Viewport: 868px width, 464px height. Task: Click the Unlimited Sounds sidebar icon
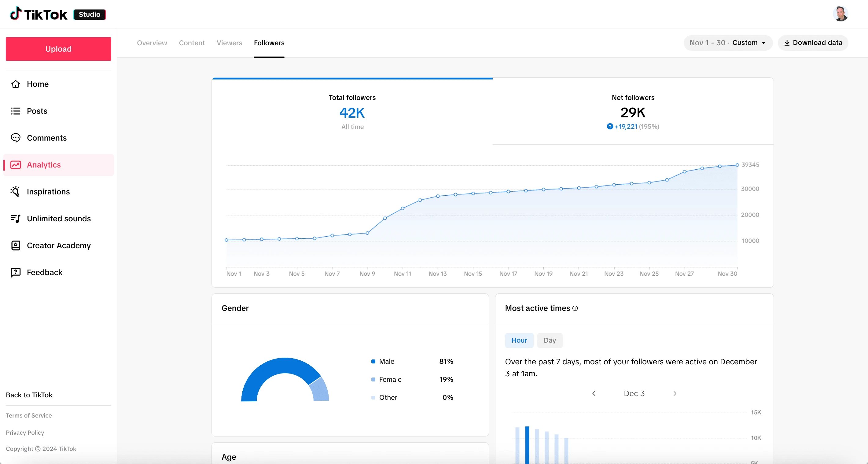point(16,218)
